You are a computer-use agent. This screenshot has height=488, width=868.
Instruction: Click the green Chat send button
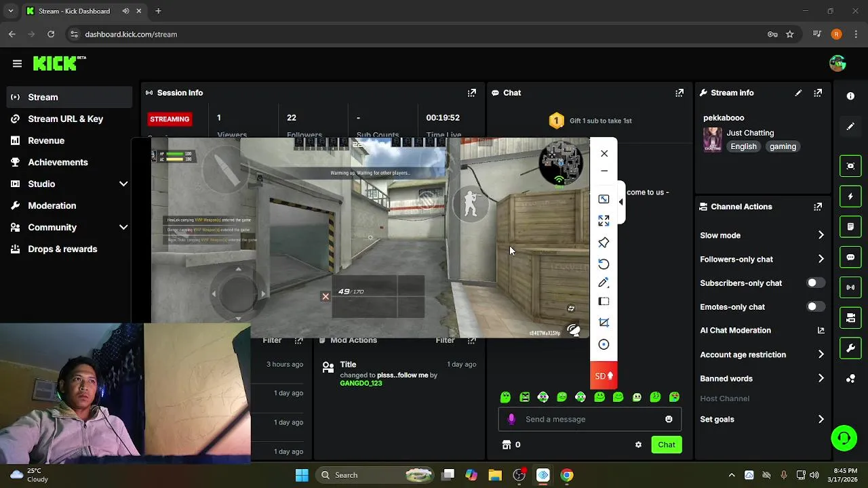point(666,445)
